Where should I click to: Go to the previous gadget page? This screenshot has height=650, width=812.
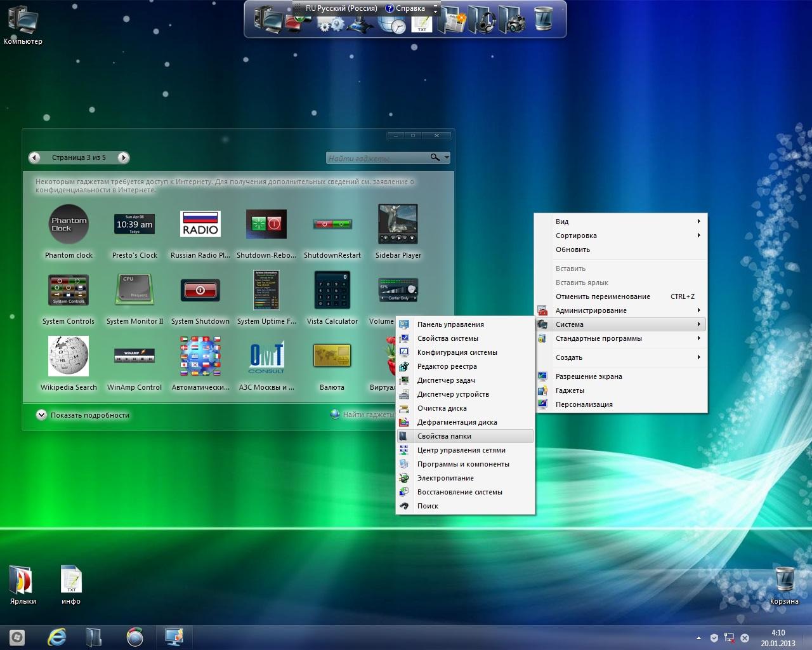[x=36, y=157]
